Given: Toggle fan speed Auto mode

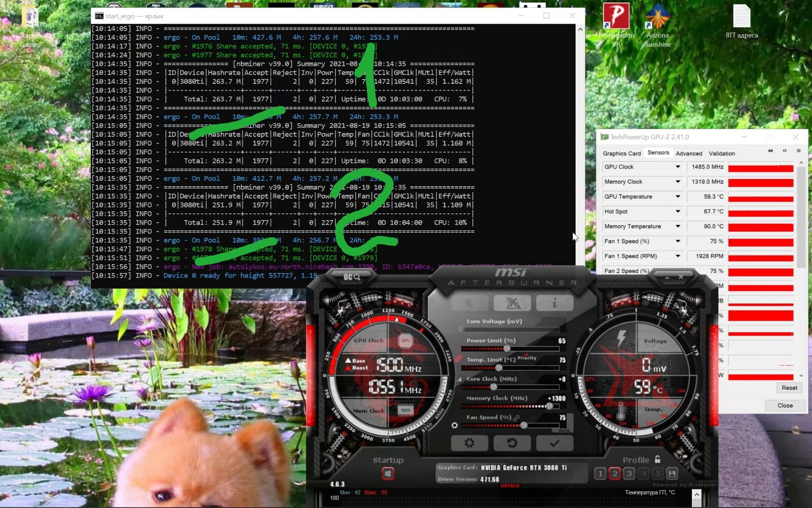Looking at the screenshot, I should point(565,430).
